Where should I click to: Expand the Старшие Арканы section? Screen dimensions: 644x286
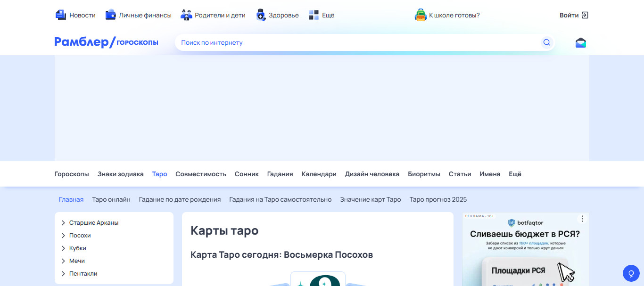(63, 223)
